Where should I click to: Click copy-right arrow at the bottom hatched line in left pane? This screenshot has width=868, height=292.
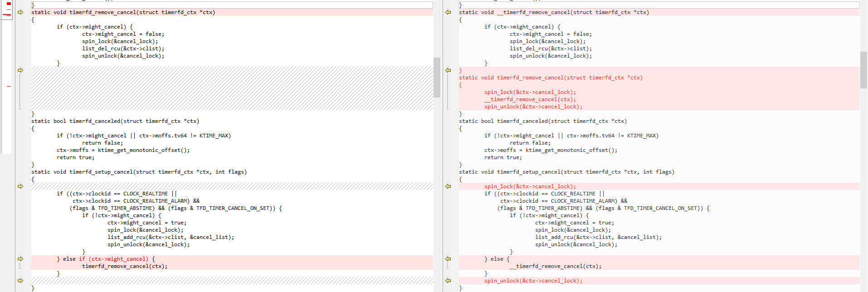(x=20, y=281)
